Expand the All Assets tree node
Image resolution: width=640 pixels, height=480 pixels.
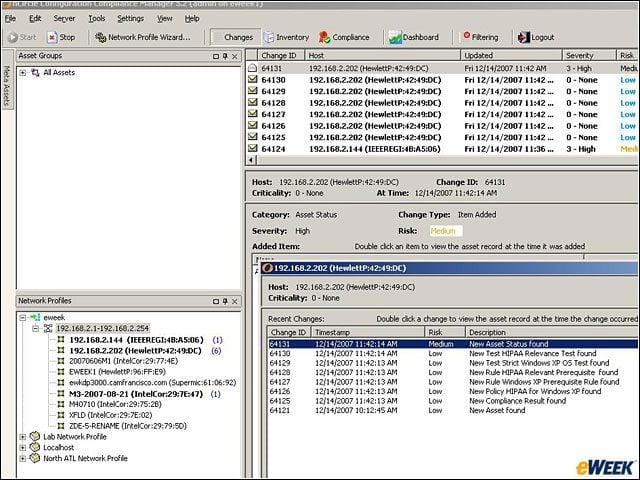pyautogui.click(x=23, y=73)
